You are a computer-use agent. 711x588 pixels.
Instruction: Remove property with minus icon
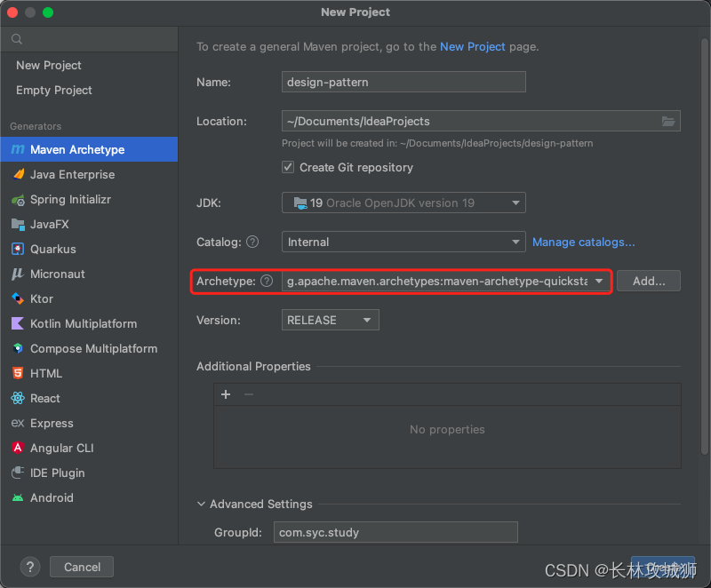(249, 394)
